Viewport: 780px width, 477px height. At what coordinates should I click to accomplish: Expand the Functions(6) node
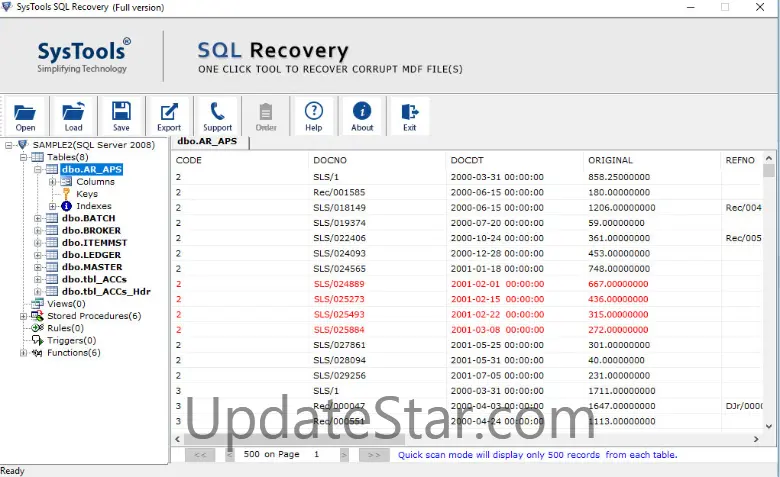[x=23, y=353]
